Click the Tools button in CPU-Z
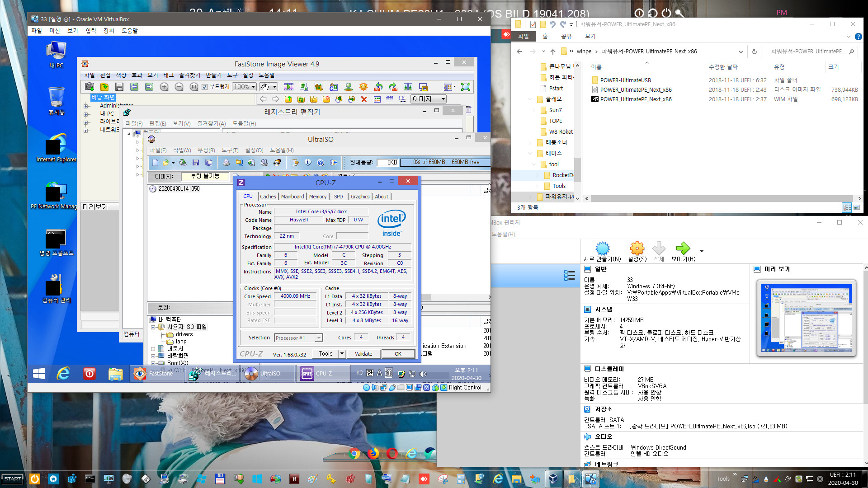This screenshot has height=488, width=868. pos(325,354)
